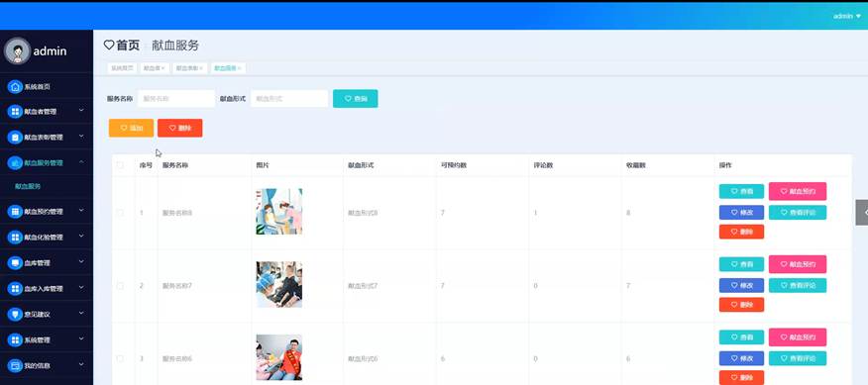868x385 pixels.
Task: Click 修改 for row 服务名称6
Action: coord(741,358)
